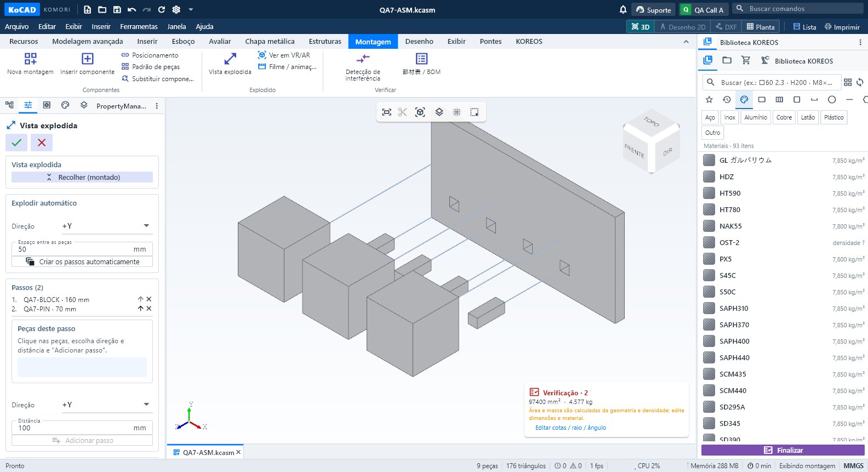Switch to the Desenho ribbon tab

[x=419, y=42]
